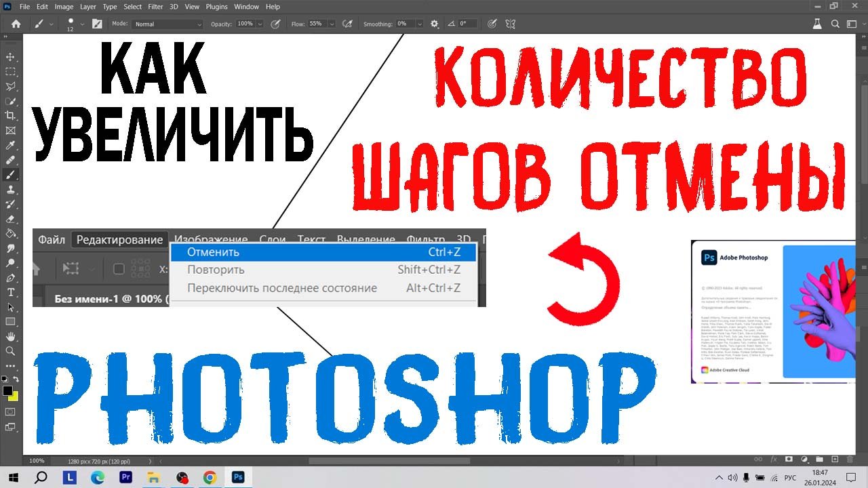
Task: Select the Dodge tool
Action: click(10, 263)
